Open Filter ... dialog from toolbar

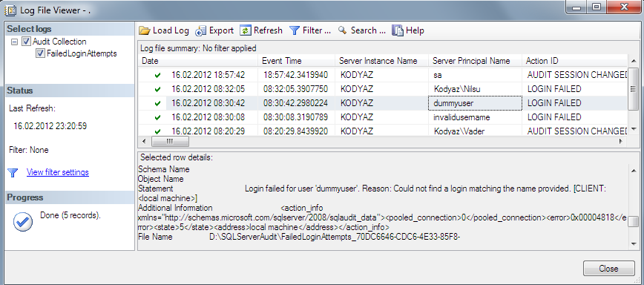310,30
